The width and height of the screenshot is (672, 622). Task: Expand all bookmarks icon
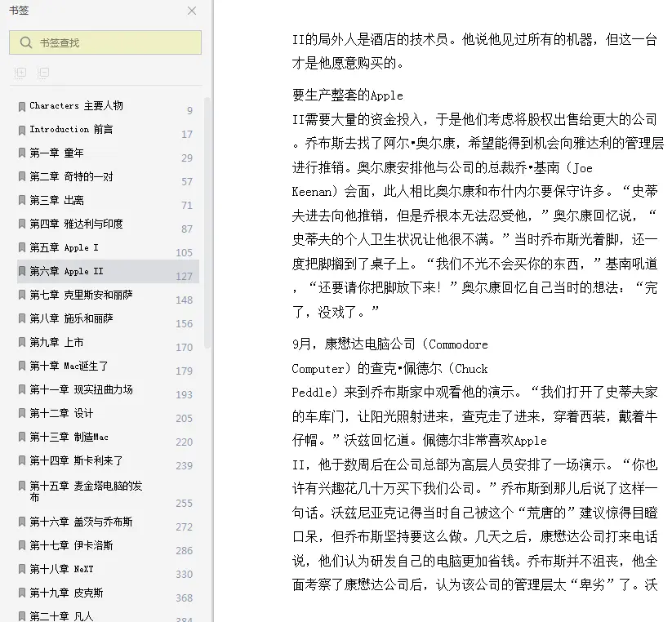click(20, 73)
